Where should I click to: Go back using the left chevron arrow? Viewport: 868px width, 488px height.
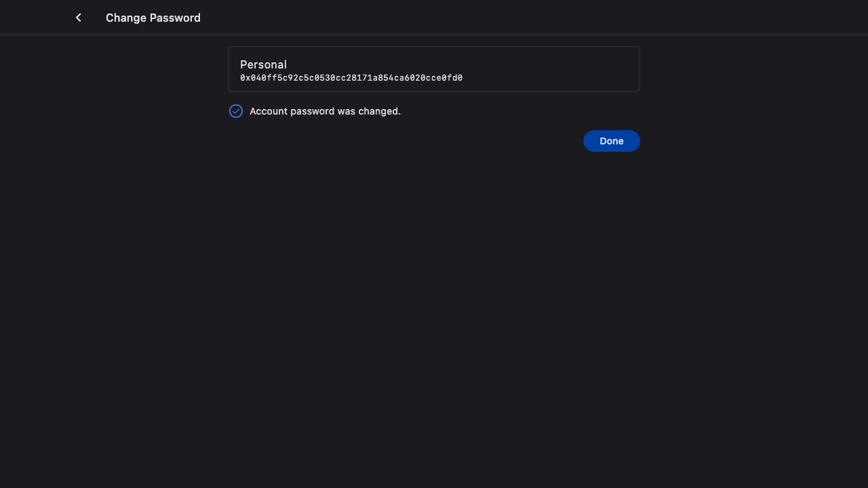click(x=79, y=18)
